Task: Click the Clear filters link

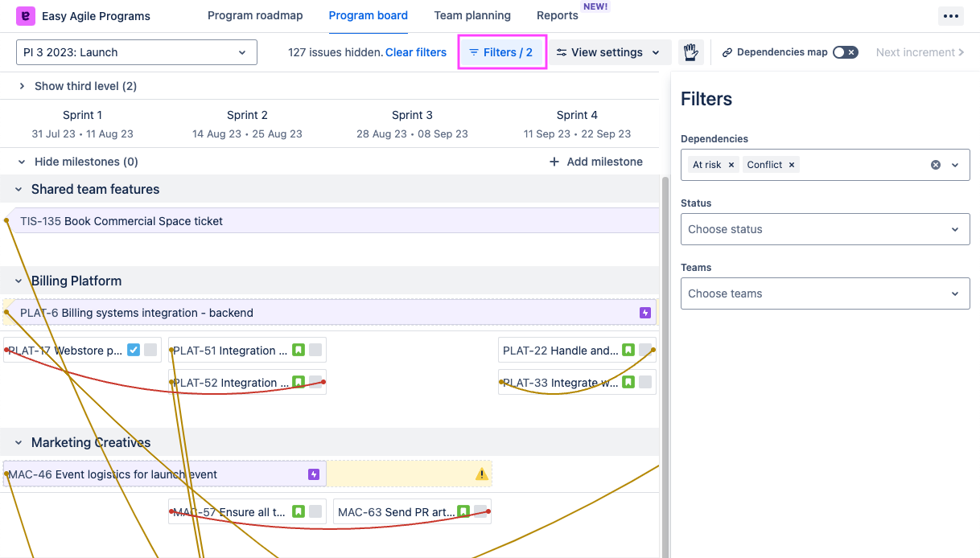Action: (415, 52)
